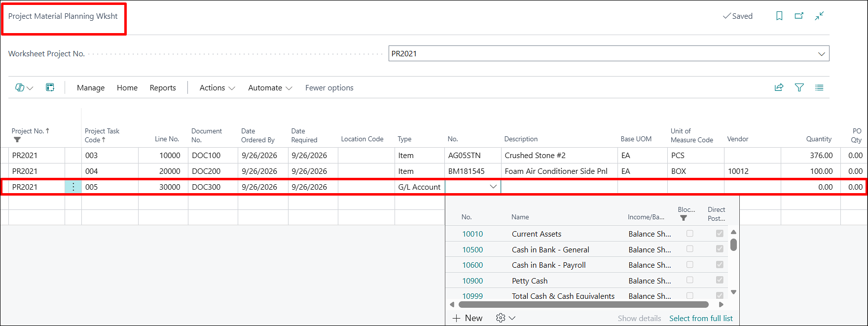
Task: Click the scroll right arrow in lookup
Action: 721,304
